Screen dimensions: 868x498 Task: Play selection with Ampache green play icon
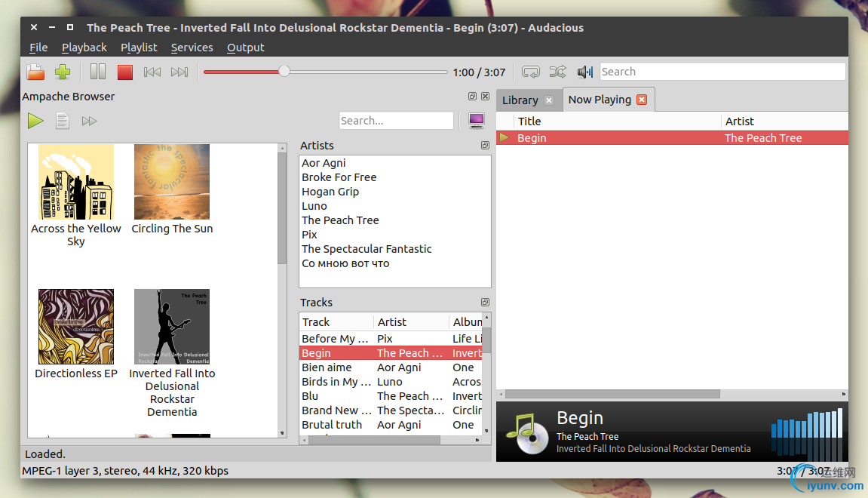35,120
